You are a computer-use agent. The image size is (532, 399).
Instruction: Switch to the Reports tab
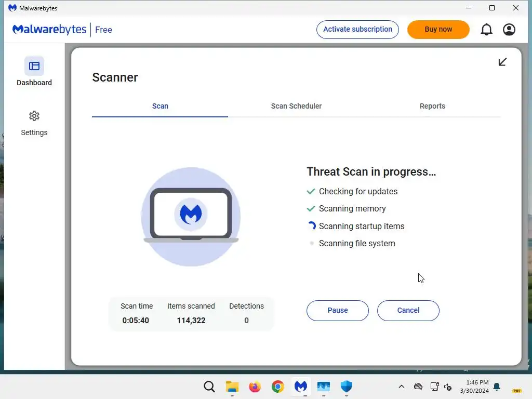432,106
